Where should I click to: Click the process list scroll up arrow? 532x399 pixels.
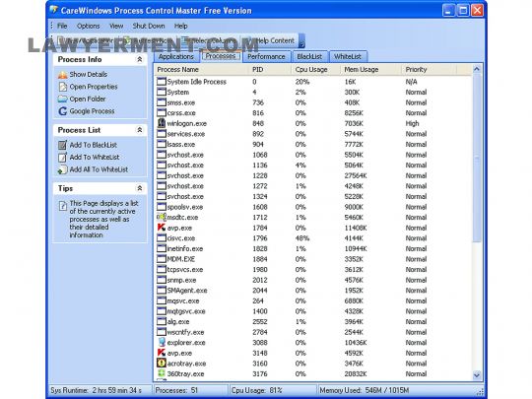pyautogui.click(x=477, y=69)
